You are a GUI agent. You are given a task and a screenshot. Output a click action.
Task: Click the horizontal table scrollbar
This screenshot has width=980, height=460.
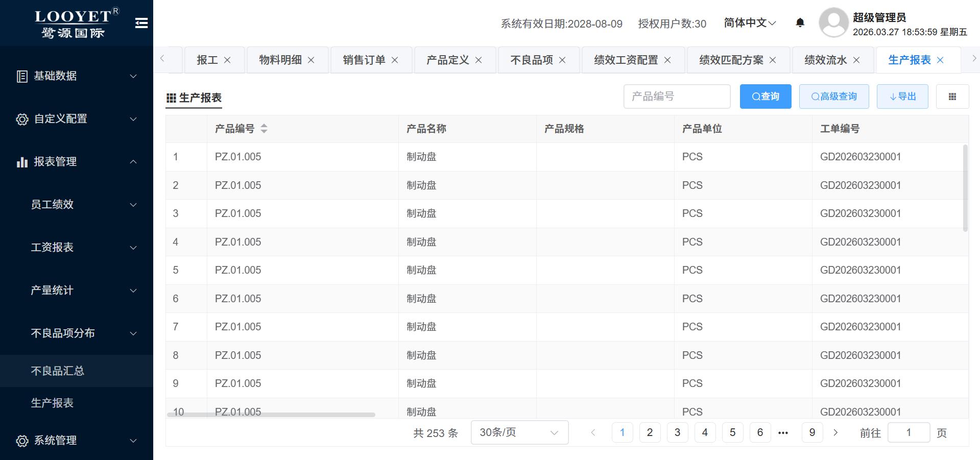(x=271, y=415)
